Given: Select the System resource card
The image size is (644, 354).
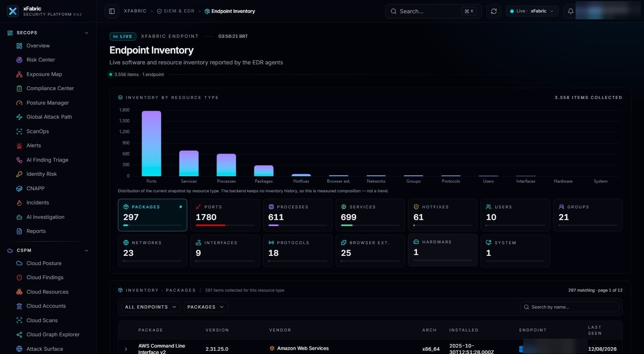Looking at the screenshot, I should pos(515,251).
